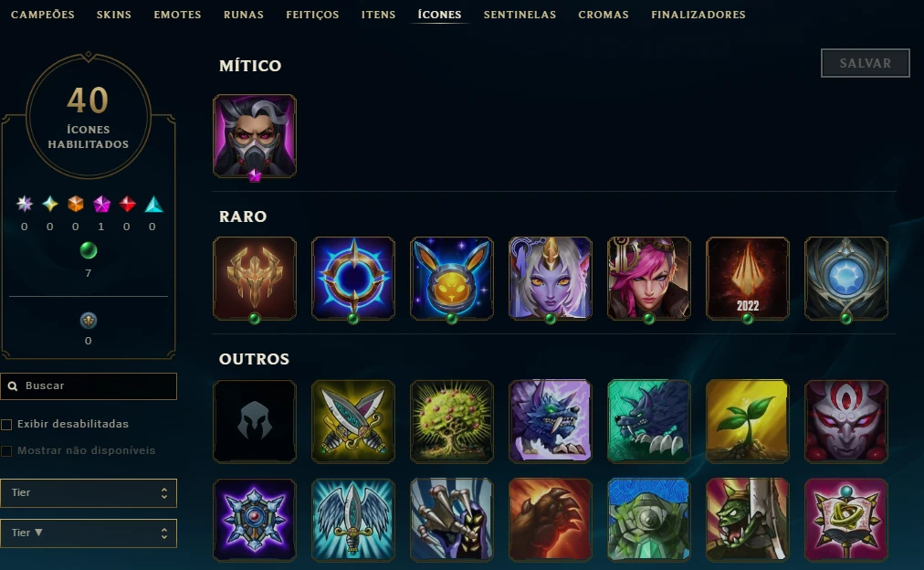This screenshot has height=570, width=924.
Task: Select the green sprout seedling icon
Action: click(747, 421)
